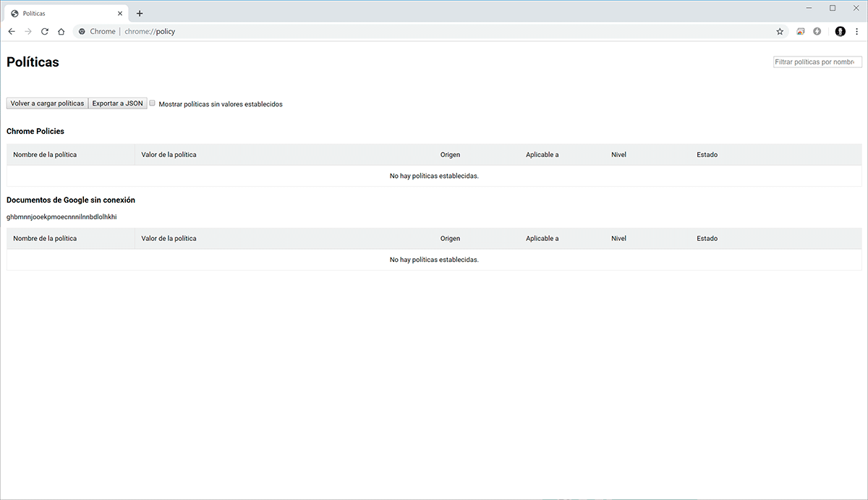Open a new tab with the plus button
Viewport: 868px width, 500px height.
(x=140, y=14)
